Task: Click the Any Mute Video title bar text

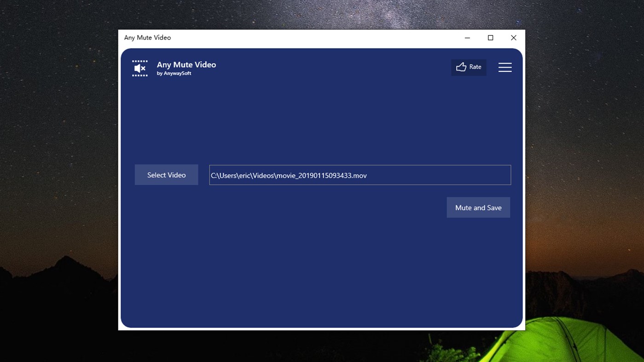Action: 147,37
